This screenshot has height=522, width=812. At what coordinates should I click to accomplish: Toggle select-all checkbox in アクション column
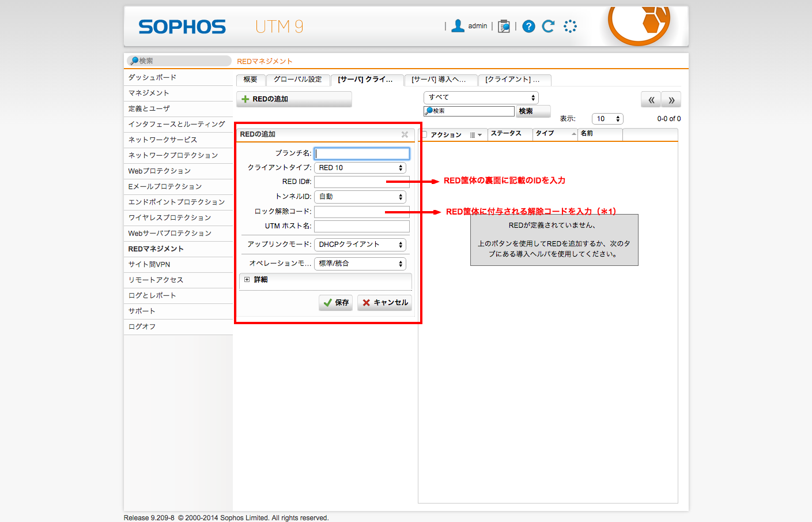point(424,134)
